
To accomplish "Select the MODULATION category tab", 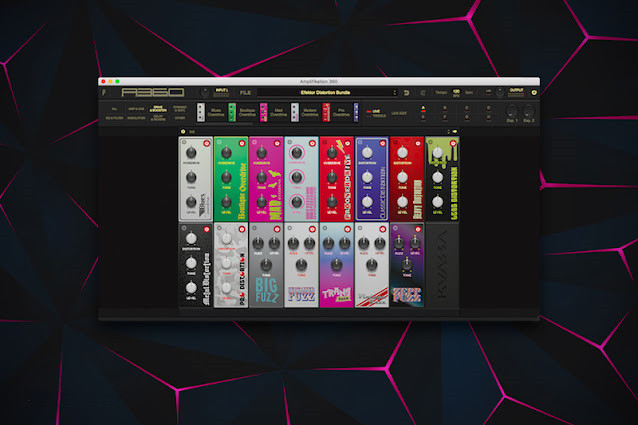I will 136,118.
